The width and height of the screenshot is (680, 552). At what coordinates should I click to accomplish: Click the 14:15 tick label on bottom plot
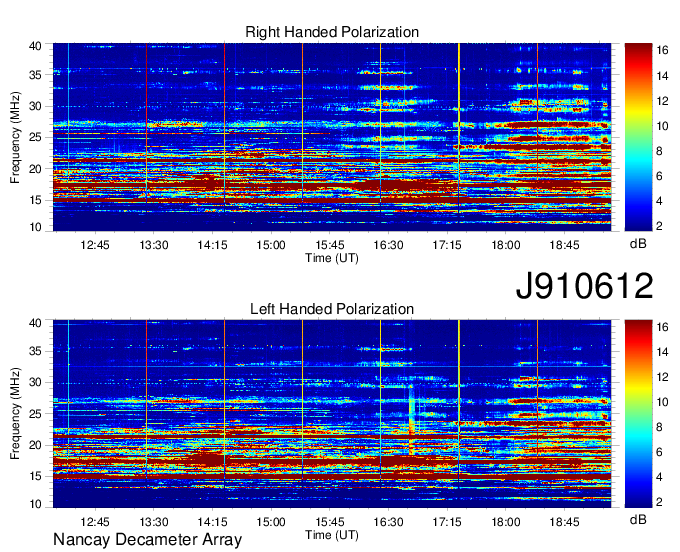[212, 522]
